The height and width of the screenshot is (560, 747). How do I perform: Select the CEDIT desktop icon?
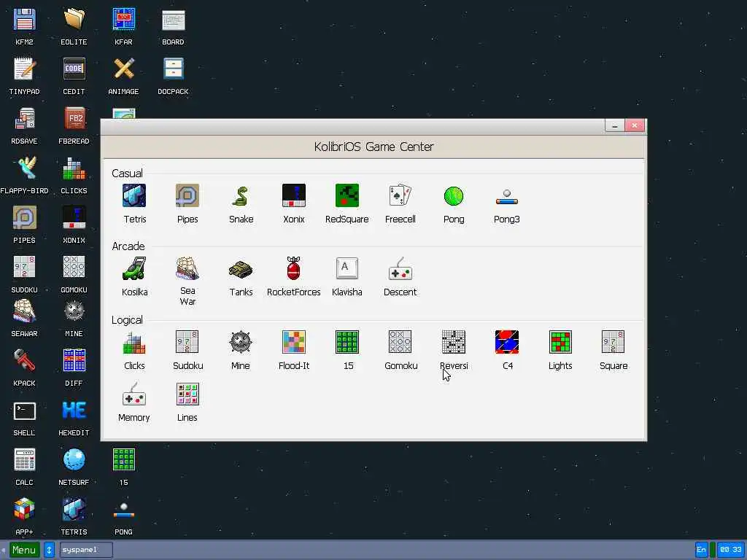74,69
